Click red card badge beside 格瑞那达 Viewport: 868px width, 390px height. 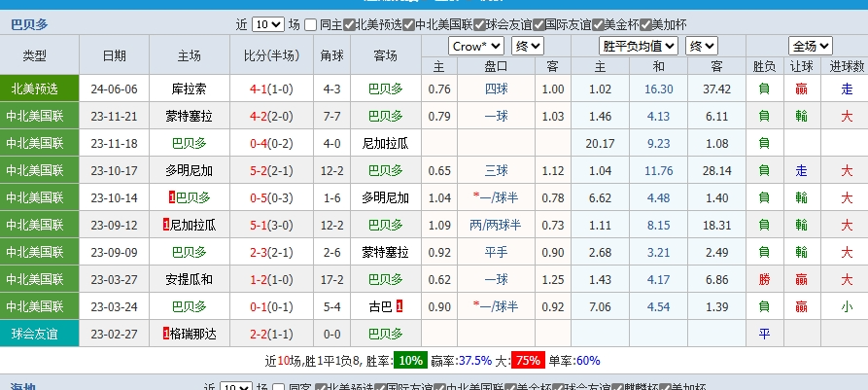(x=166, y=334)
